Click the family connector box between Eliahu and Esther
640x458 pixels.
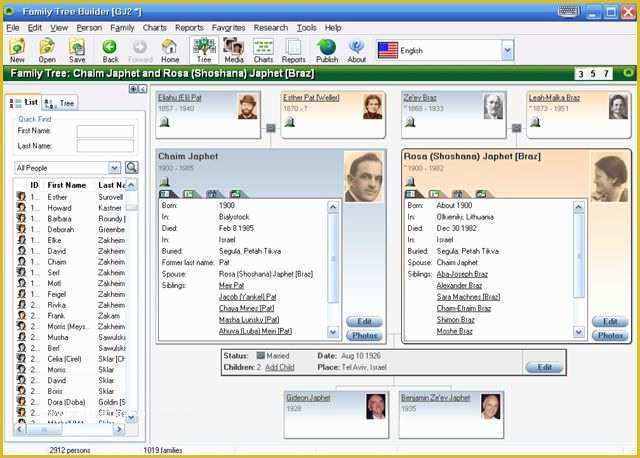click(271, 128)
